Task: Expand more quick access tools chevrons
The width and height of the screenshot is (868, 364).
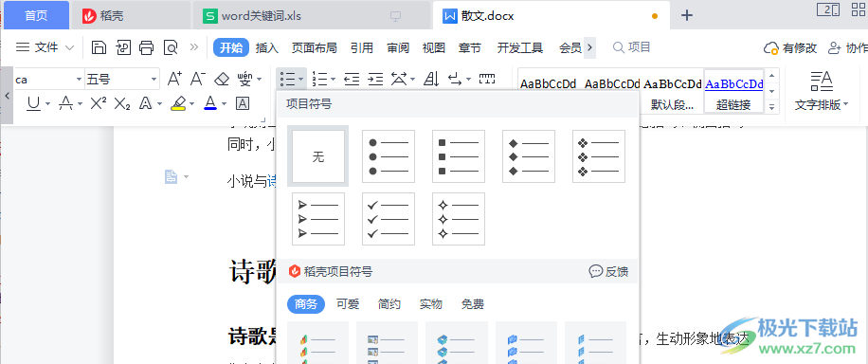Action: pos(193,47)
